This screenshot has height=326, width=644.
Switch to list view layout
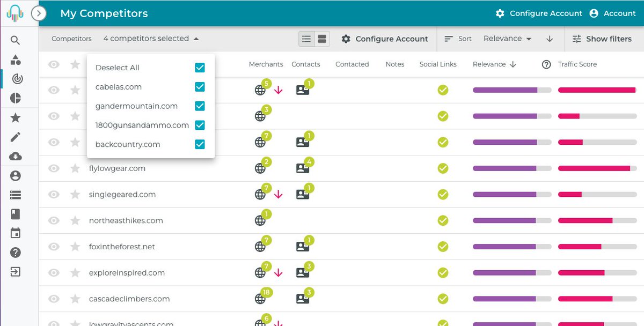(306, 39)
